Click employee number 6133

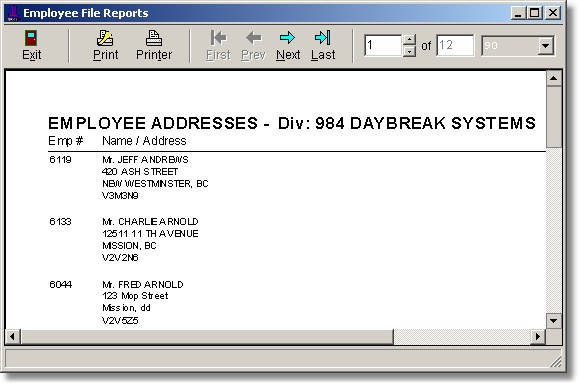click(60, 221)
